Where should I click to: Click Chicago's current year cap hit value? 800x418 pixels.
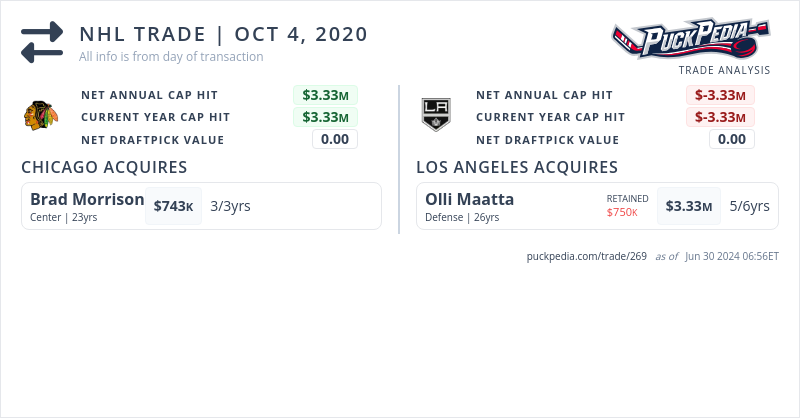point(325,117)
